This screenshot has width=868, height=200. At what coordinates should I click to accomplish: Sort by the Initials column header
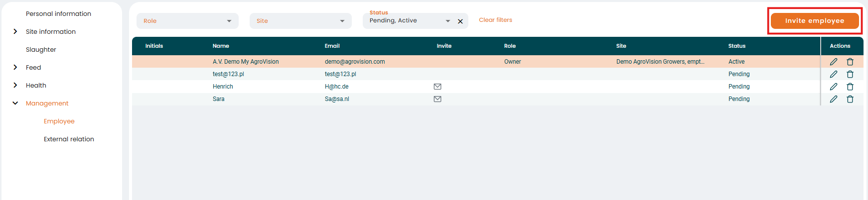(x=154, y=46)
